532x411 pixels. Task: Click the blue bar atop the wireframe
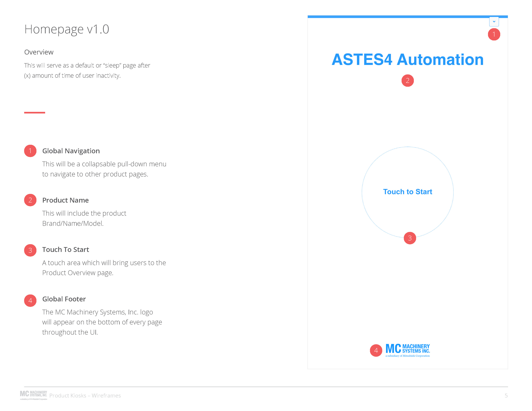[408, 17]
